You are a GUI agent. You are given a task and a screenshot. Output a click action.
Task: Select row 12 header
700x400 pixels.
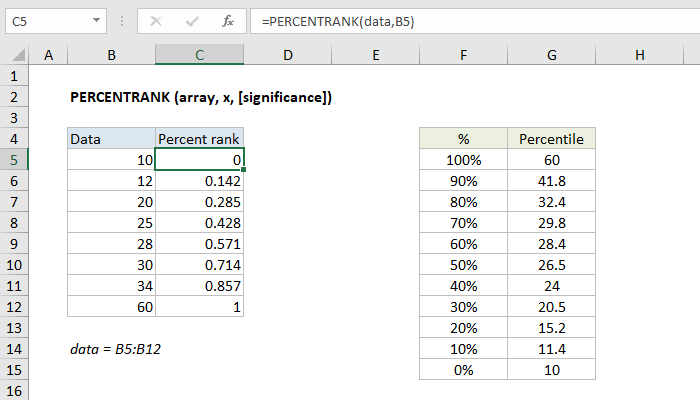click(14, 307)
